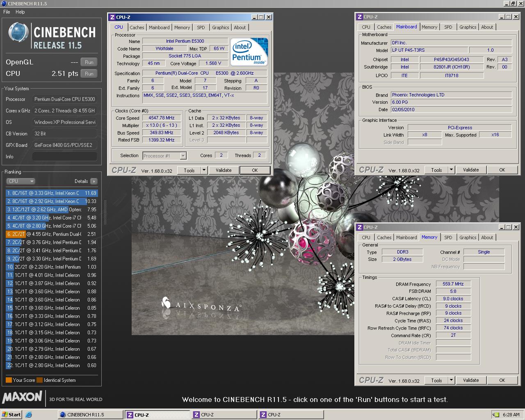Click OK in the Memory window
Screen dimensions: 525x420
point(502,380)
